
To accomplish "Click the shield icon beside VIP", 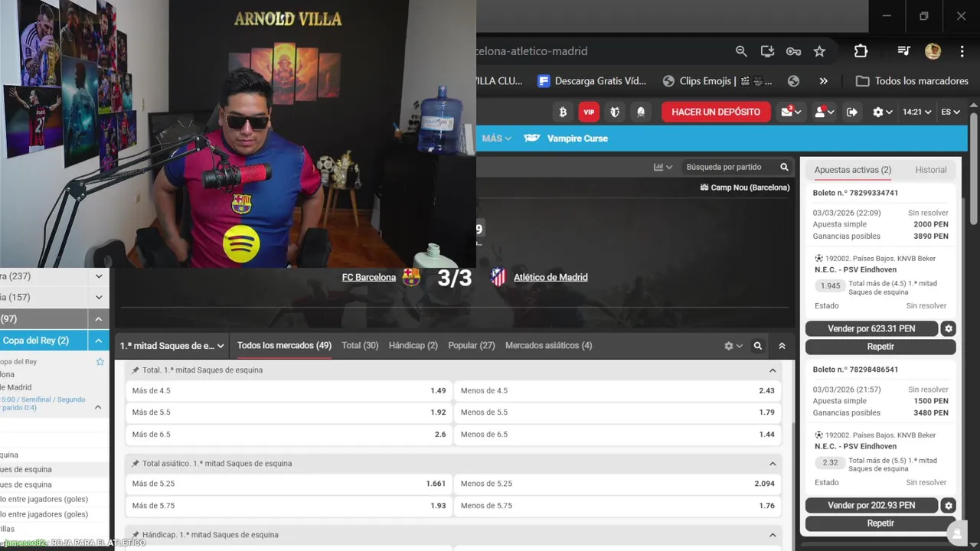I will pyautogui.click(x=615, y=112).
